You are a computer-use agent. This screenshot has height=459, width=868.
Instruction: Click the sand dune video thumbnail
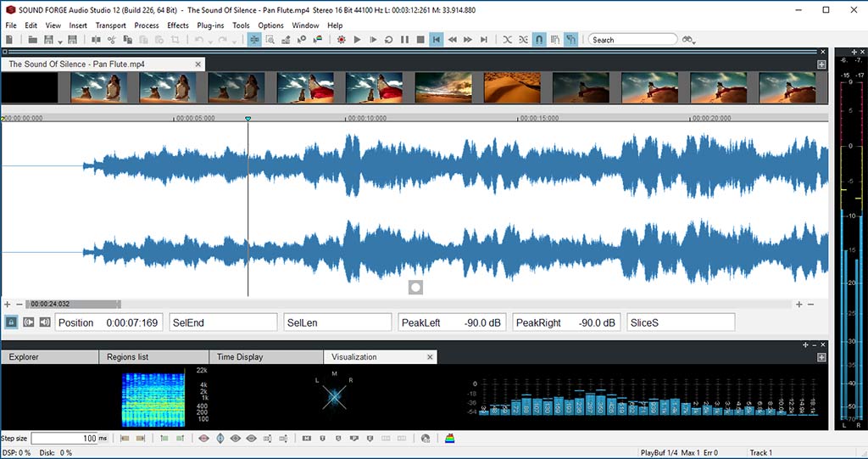point(512,87)
